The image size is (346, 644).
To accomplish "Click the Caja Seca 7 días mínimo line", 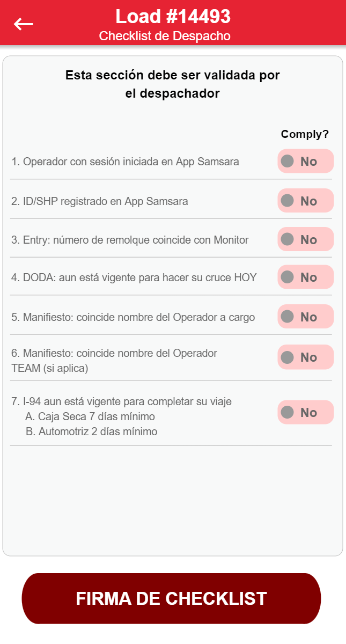I will pyautogui.click(x=90, y=416).
